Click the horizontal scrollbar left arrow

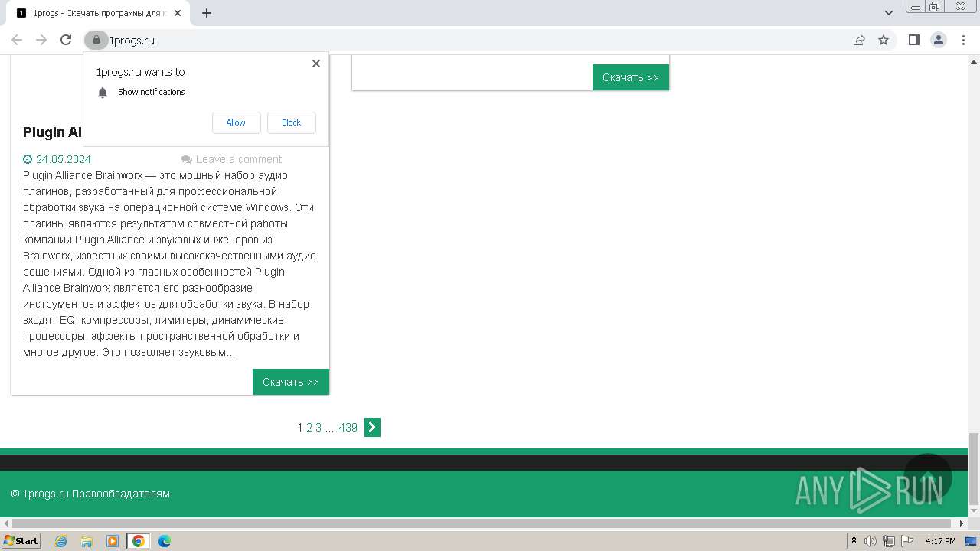point(5,523)
